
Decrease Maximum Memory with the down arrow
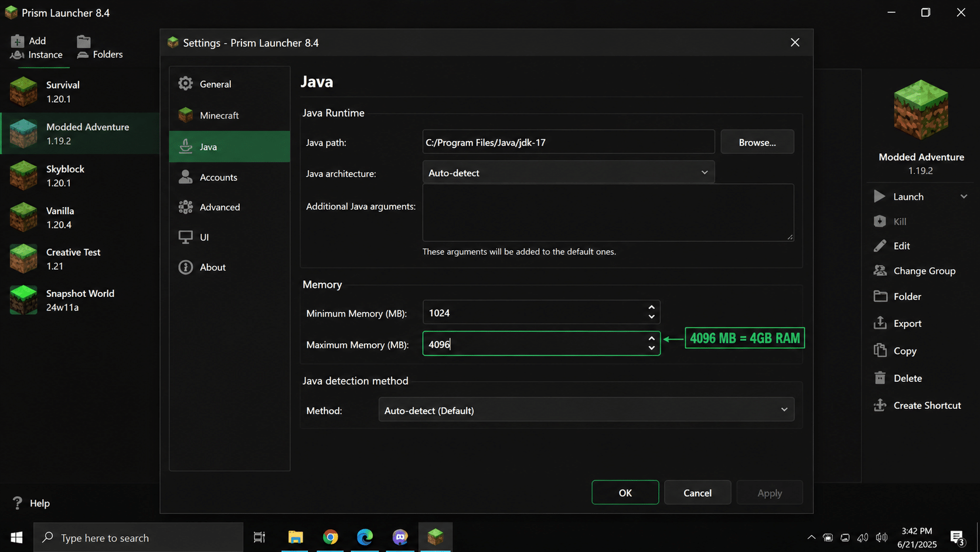pyautogui.click(x=651, y=348)
